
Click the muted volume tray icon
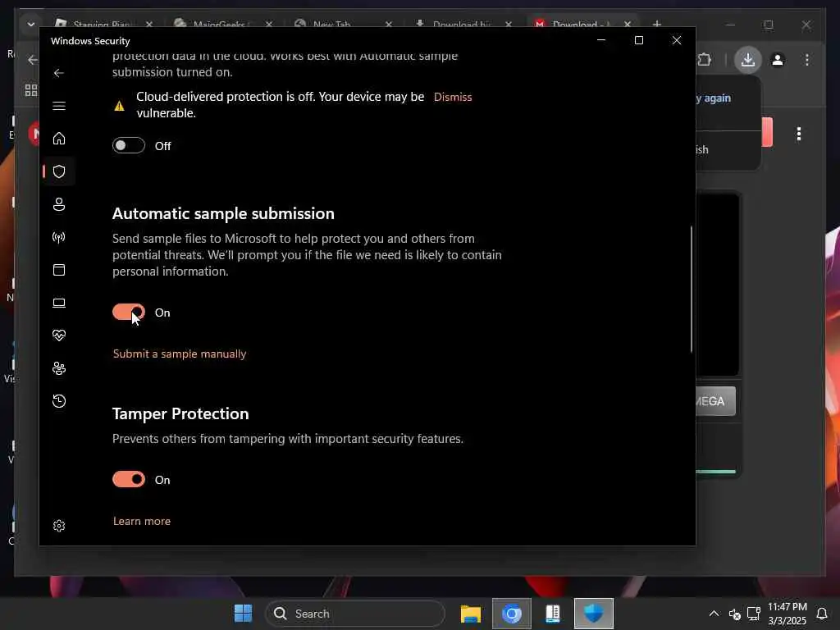734,614
